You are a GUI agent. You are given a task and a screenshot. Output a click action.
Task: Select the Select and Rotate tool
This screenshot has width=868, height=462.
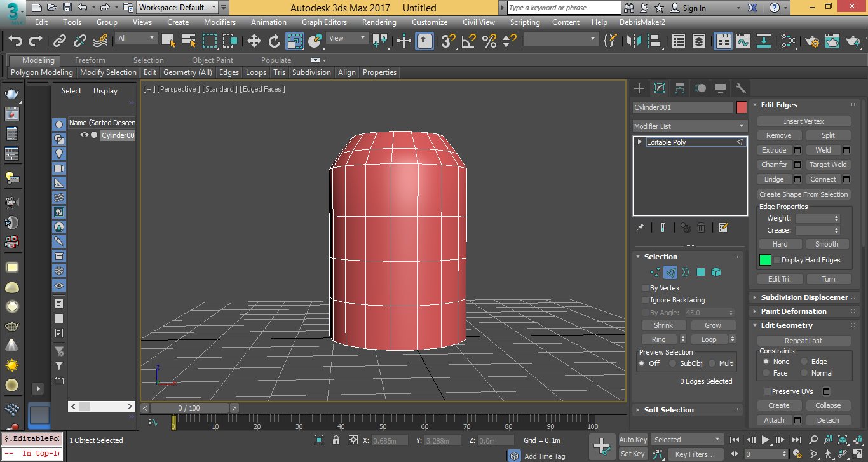click(x=275, y=41)
